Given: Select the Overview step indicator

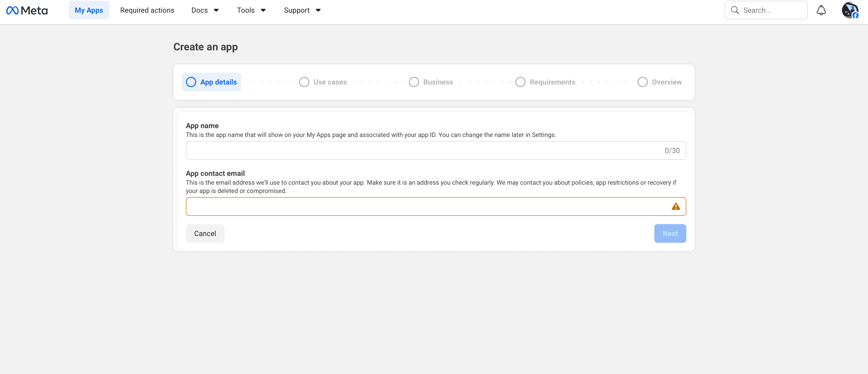Looking at the screenshot, I should click(642, 82).
